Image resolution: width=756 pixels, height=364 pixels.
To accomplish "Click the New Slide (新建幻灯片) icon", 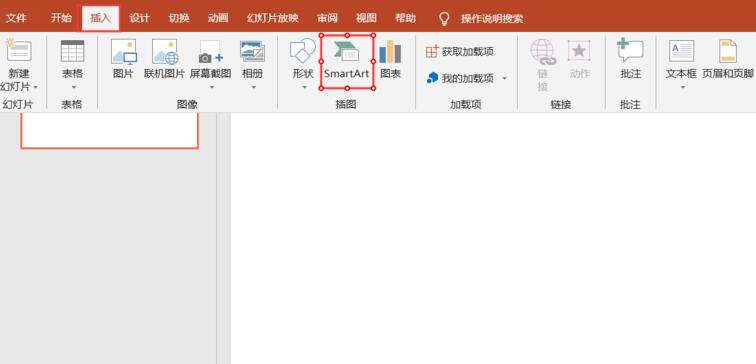I will coord(18,51).
